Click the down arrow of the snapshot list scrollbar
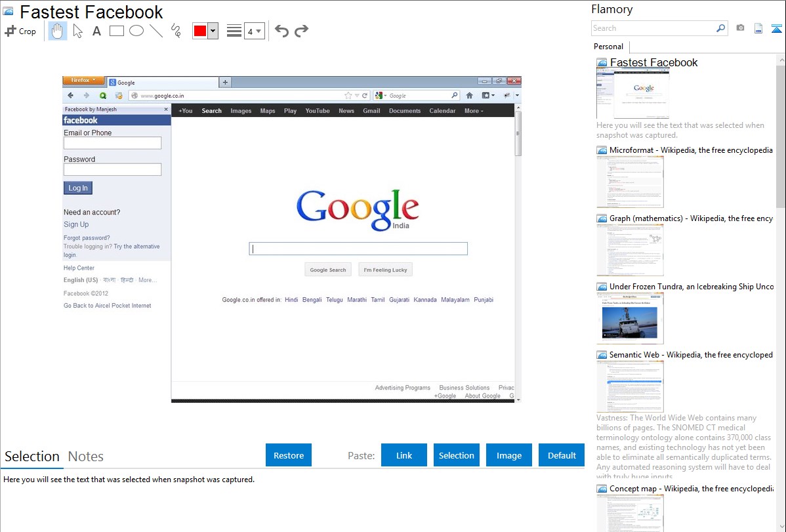 click(781, 527)
